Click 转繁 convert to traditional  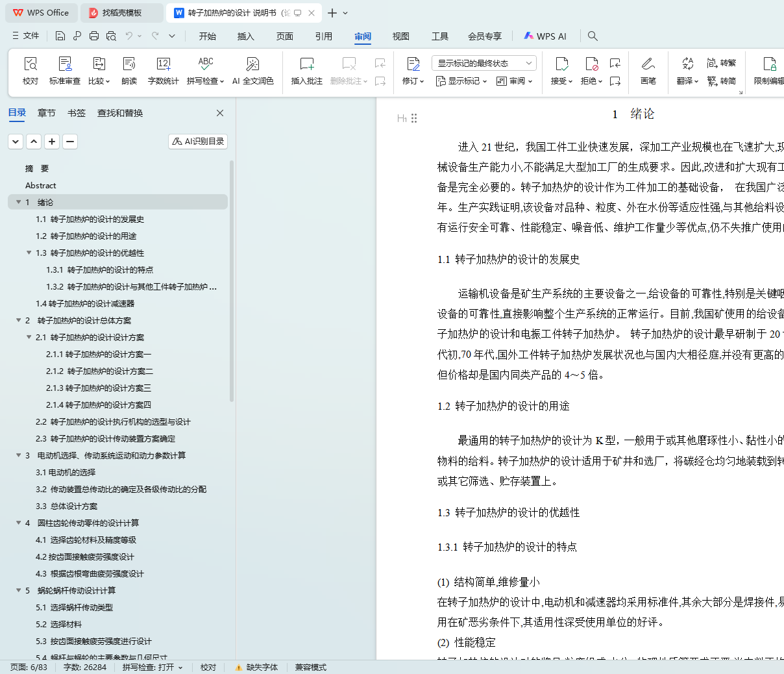click(722, 63)
